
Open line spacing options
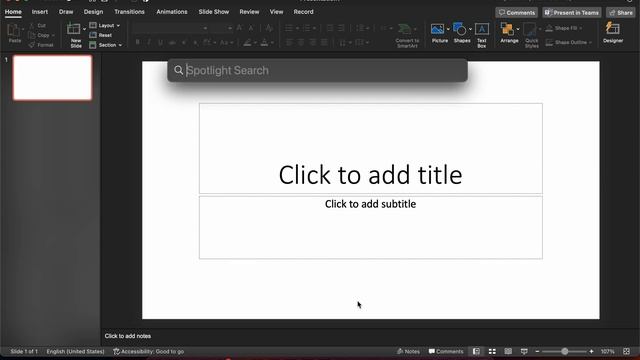coord(362,28)
